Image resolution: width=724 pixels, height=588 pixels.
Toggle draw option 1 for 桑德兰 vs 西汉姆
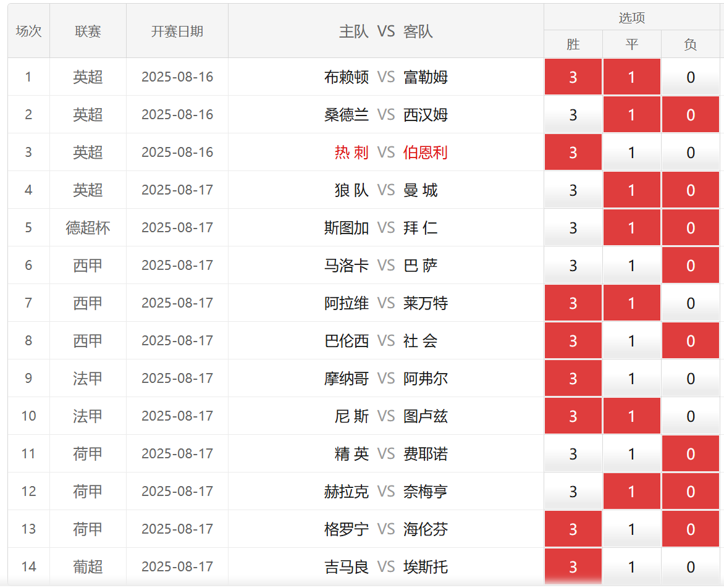click(x=632, y=114)
